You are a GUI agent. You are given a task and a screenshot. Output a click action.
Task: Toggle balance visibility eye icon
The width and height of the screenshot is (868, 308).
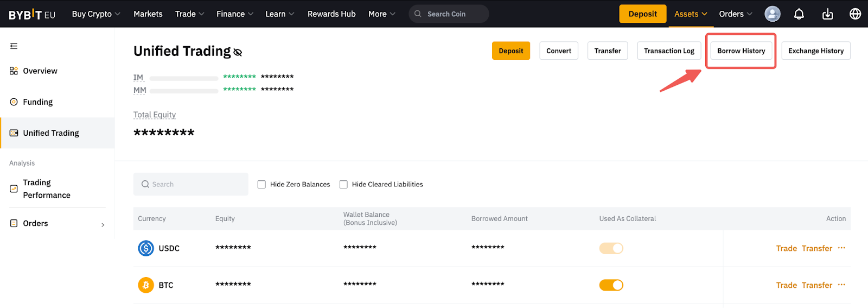tap(238, 53)
